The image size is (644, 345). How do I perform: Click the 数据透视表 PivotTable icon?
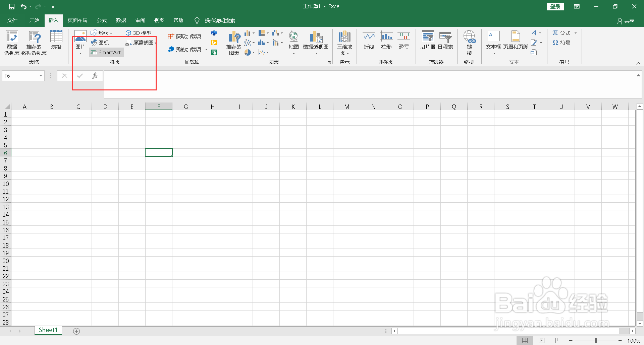(x=12, y=43)
